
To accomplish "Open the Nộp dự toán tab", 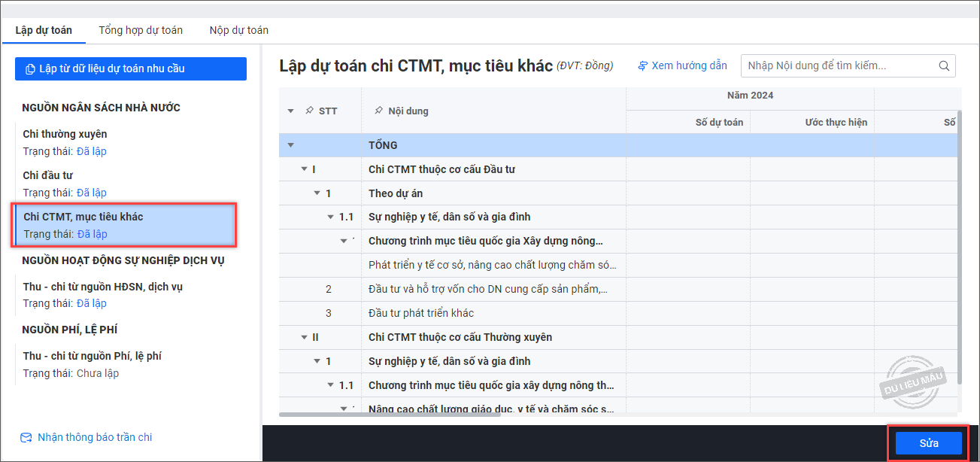I will click(239, 30).
